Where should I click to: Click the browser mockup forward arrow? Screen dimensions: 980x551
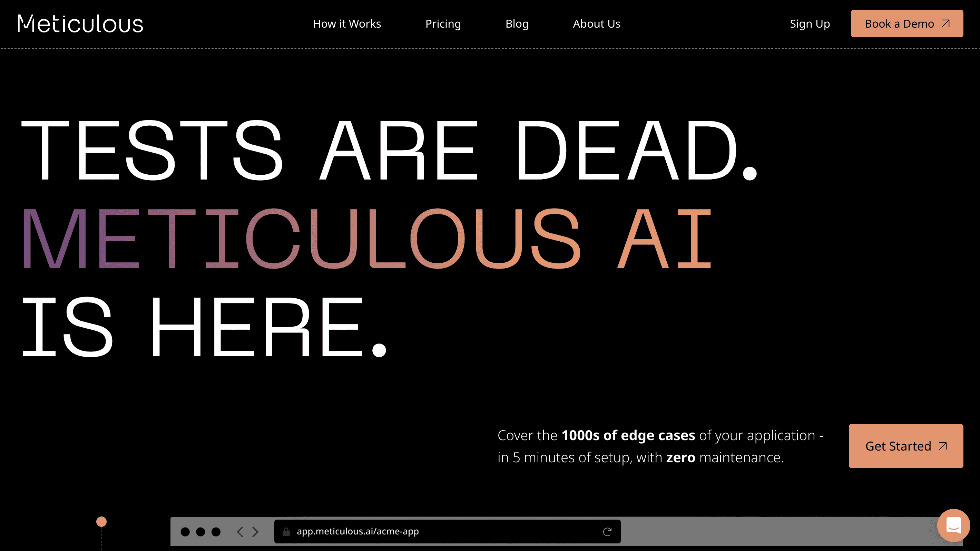coord(255,532)
